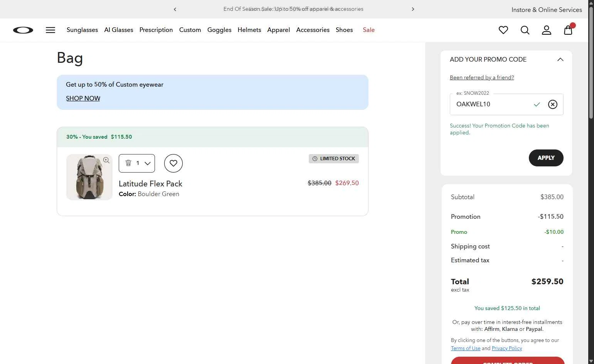The width and height of the screenshot is (594, 364).
Task: Open Been referred by a friend link
Action: click(482, 77)
